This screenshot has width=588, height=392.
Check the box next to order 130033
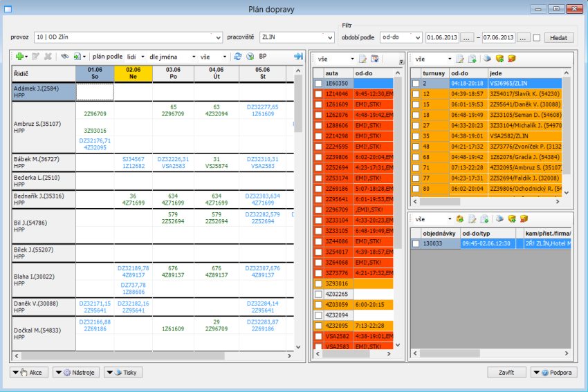click(x=415, y=243)
